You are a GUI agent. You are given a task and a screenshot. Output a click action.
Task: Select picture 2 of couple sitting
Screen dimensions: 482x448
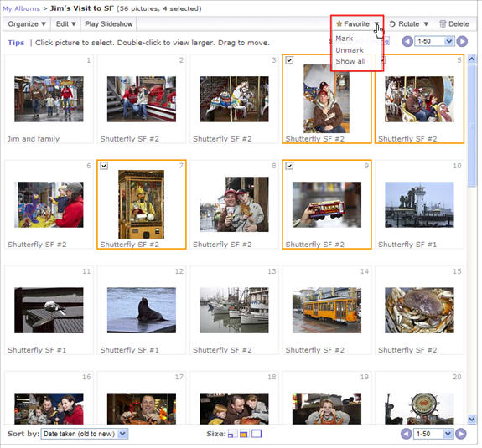point(142,99)
